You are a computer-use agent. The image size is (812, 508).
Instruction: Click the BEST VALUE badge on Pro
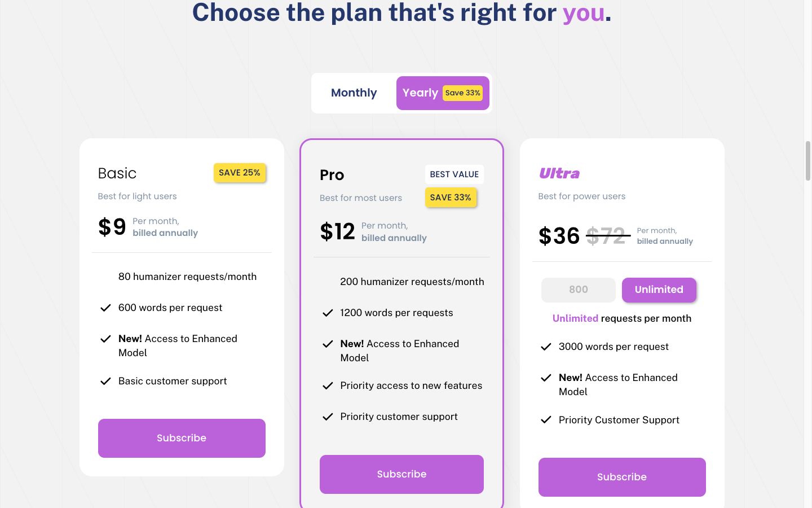coord(454,174)
